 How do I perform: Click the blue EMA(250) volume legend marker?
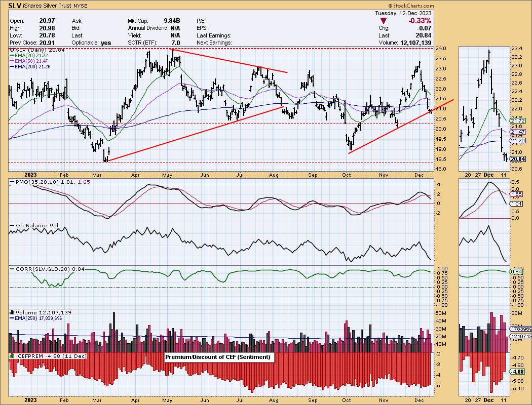coord(12,318)
